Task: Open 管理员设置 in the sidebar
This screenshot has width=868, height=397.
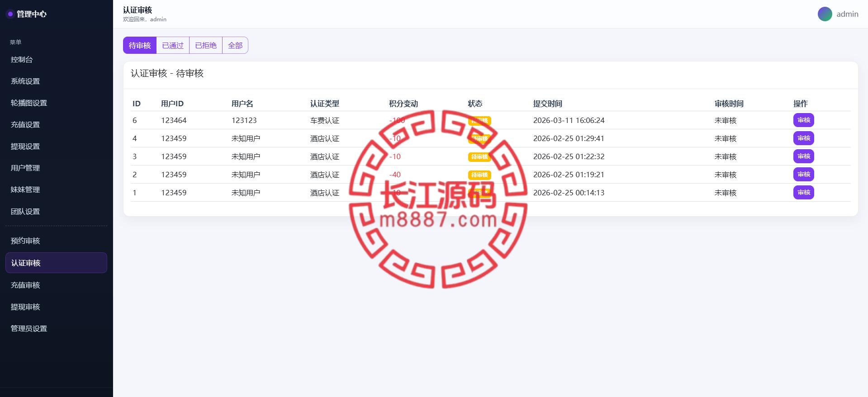Action: (56, 329)
